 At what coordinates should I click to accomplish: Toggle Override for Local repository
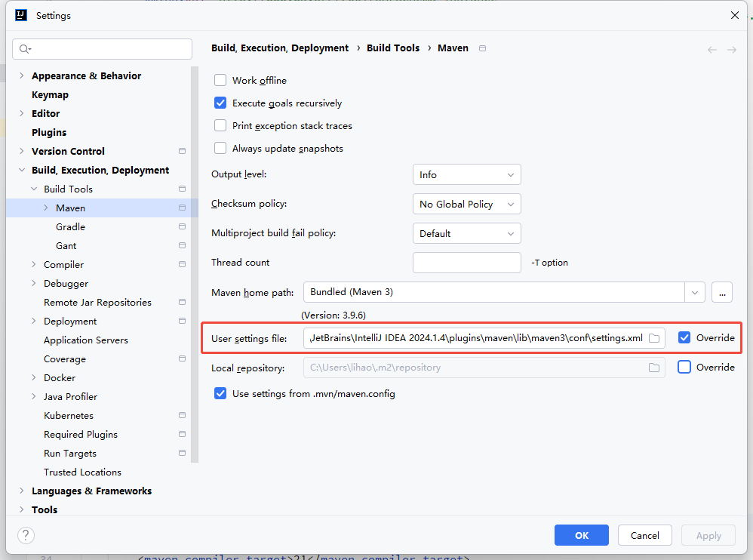point(684,368)
